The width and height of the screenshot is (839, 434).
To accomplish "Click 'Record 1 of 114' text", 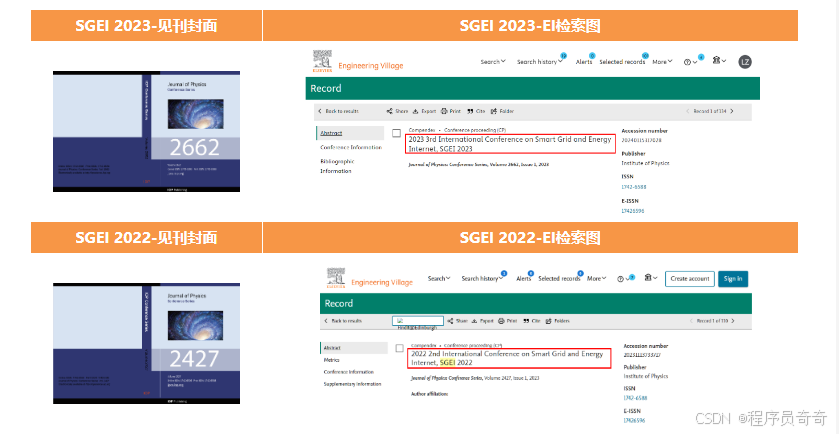I will 710,111.
